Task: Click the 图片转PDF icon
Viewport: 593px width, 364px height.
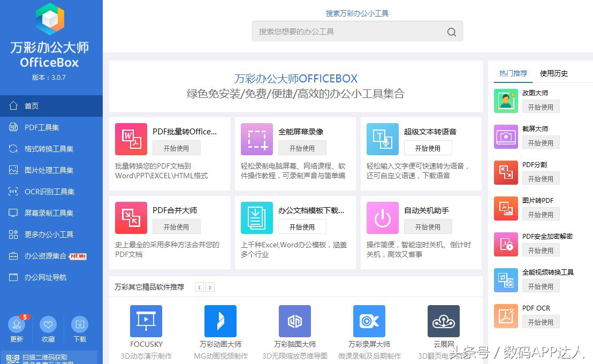Action: [x=506, y=208]
